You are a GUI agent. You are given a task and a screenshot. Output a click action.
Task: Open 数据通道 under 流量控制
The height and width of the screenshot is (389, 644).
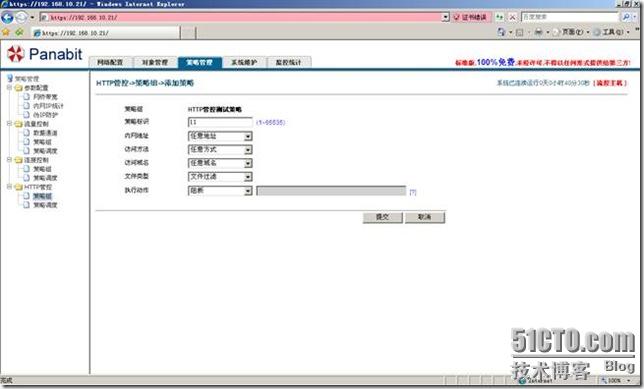click(45, 133)
